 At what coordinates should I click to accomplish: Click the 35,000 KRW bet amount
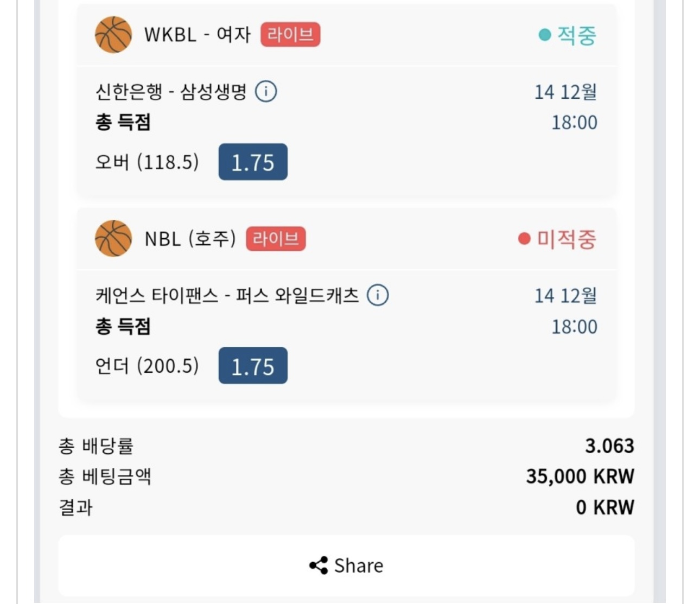tap(580, 476)
